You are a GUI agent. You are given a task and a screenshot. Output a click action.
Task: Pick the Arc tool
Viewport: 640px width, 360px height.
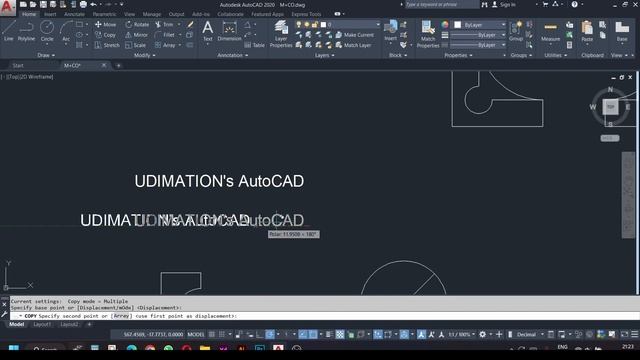pyautogui.click(x=66, y=31)
